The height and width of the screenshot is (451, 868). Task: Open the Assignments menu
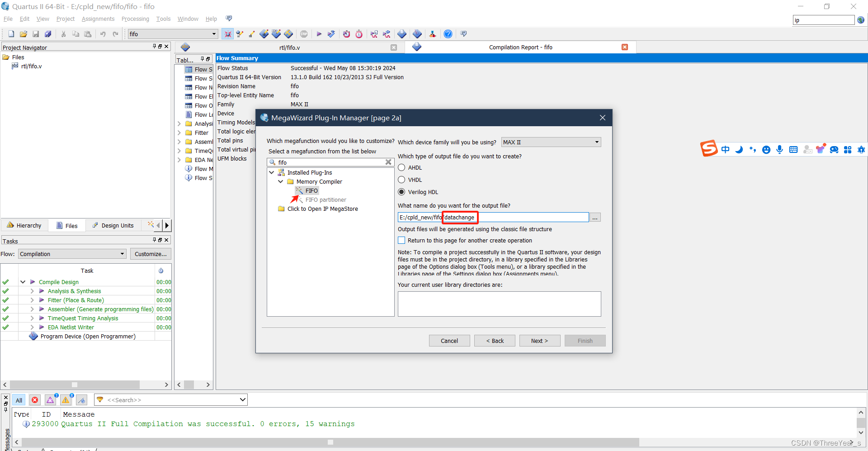click(98, 19)
